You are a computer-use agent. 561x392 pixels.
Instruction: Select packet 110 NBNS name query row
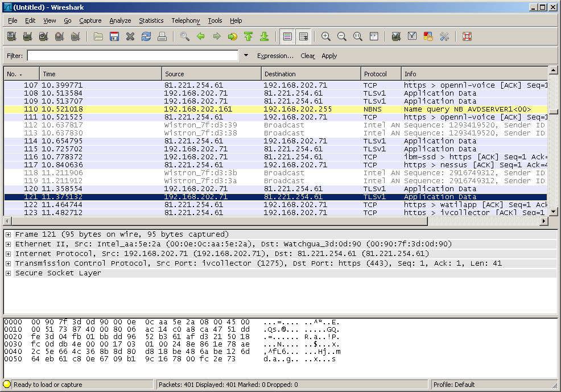click(275, 109)
